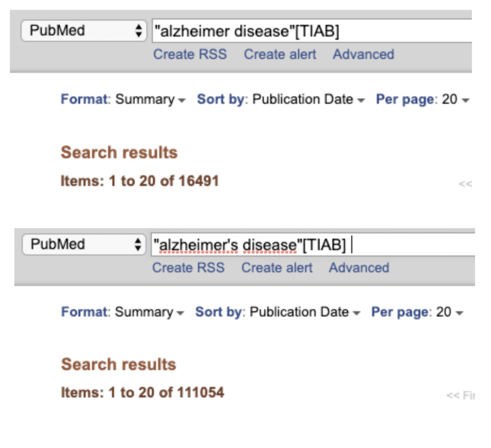The height and width of the screenshot is (448, 491).
Task: Click the upper Create alert link
Action: click(x=280, y=54)
